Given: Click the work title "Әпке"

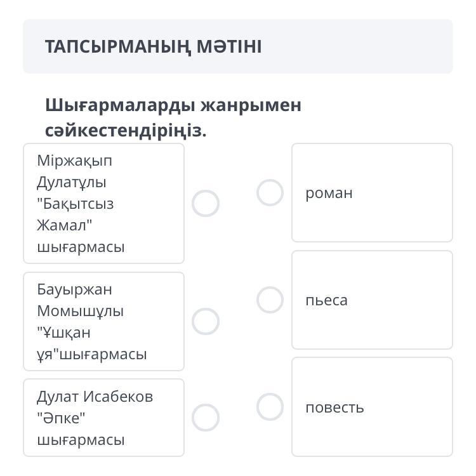Looking at the screenshot, I should [61, 418].
